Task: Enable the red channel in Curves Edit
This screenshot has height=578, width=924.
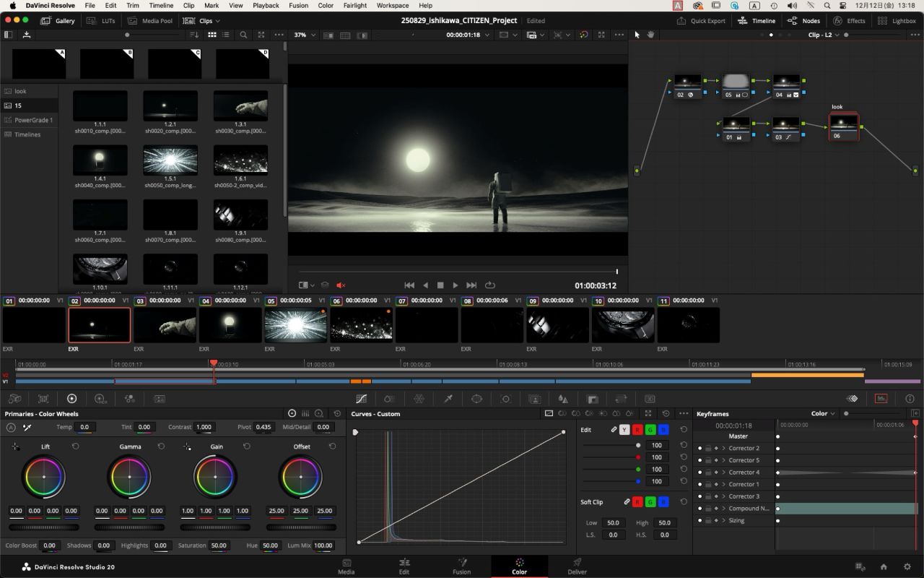Action: point(637,430)
